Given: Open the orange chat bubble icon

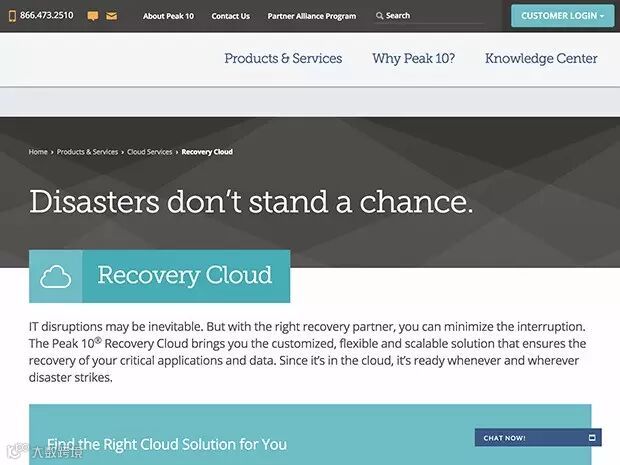Looking at the screenshot, I should (93, 16).
